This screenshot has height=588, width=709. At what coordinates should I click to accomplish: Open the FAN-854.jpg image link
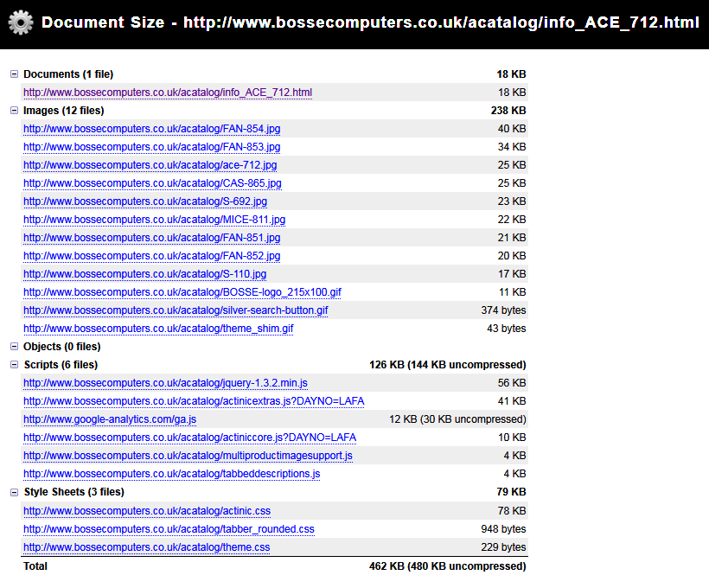point(151,129)
